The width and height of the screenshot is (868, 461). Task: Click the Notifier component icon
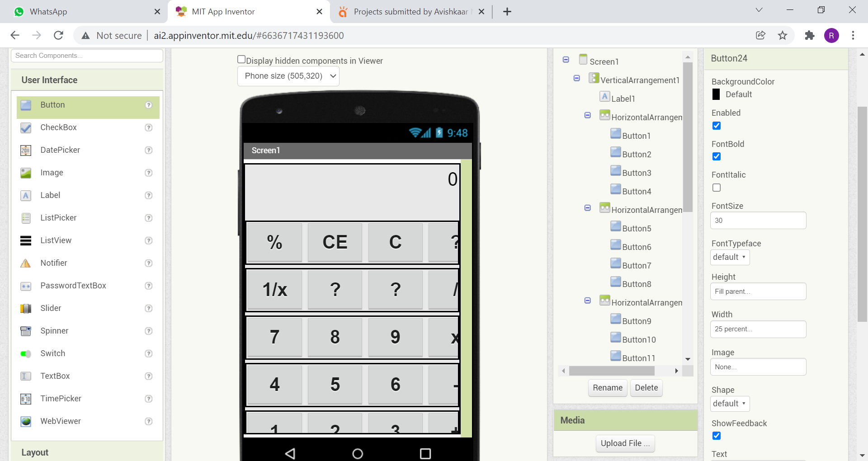(x=26, y=263)
